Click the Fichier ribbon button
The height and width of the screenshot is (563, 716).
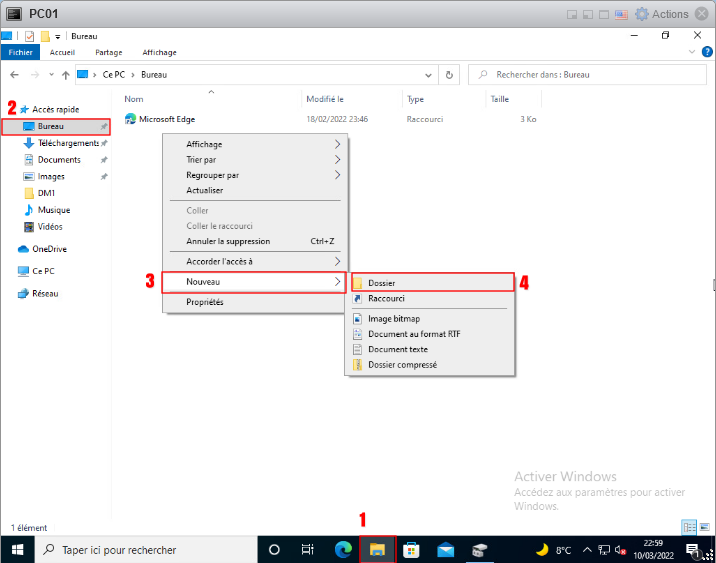tap(20, 53)
